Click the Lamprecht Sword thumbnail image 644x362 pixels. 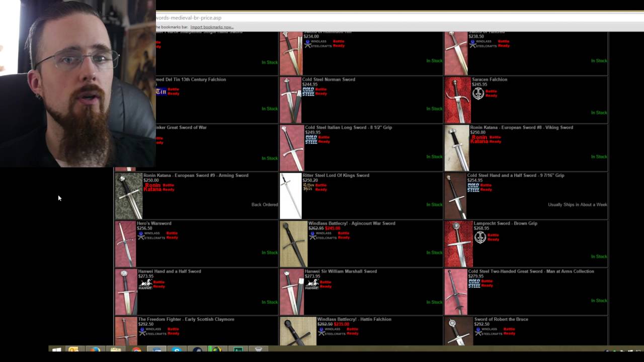[458, 244]
